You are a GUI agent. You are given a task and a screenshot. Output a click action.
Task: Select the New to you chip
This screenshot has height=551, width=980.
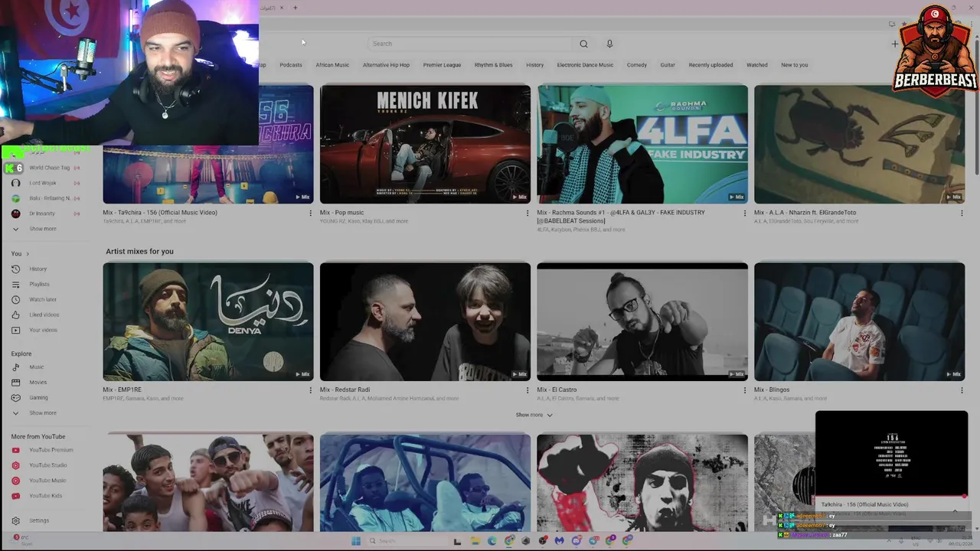pyautogui.click(x=794, y=65)
